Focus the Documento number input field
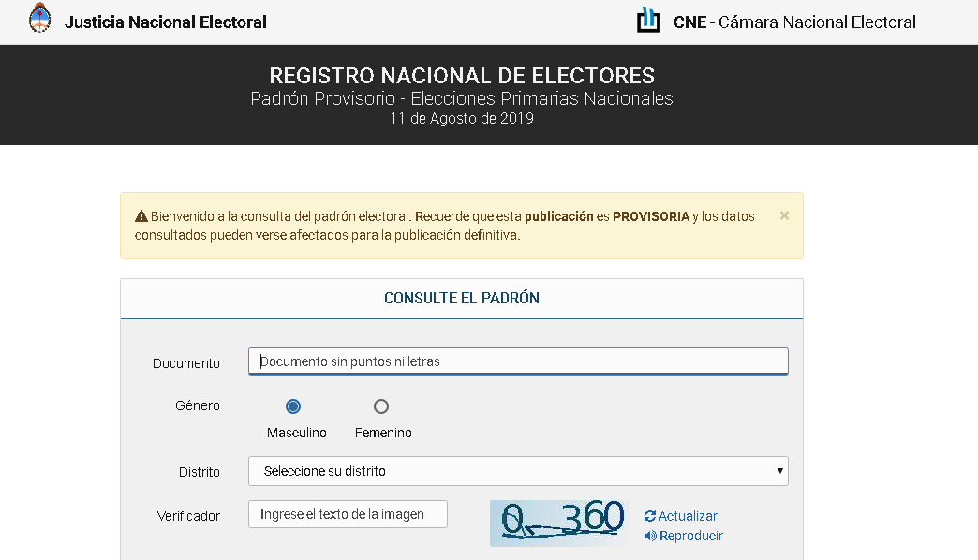This screenshot has height=560, width=978. (x=518, y=361)
